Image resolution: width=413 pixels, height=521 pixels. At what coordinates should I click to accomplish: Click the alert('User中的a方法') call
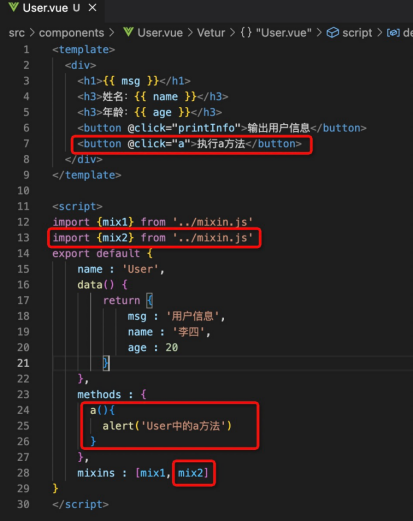pos(167,426)
